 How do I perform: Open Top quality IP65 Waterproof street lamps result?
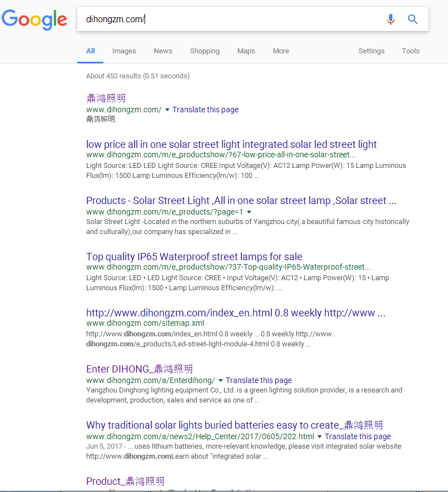point(194,257)
